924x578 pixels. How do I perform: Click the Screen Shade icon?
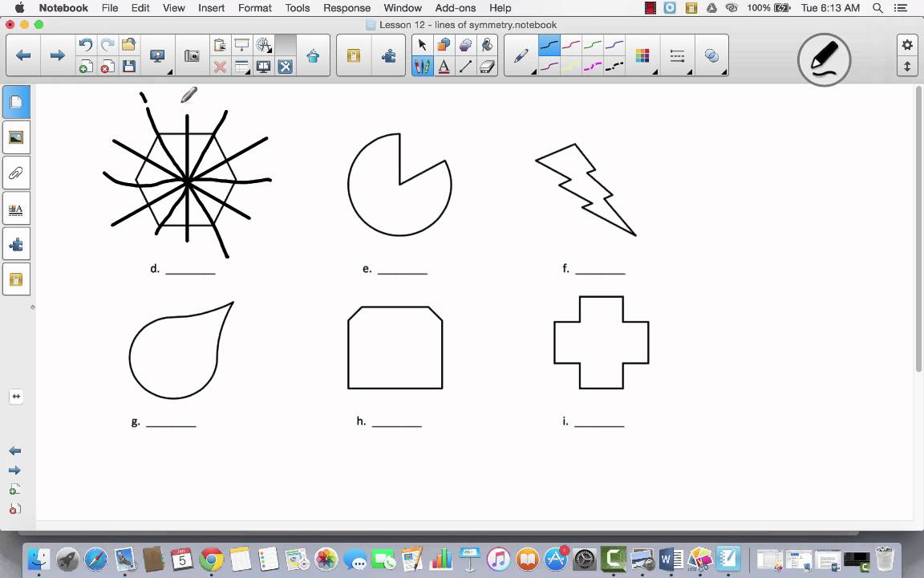pyautogui.click(x=241, y=45)
